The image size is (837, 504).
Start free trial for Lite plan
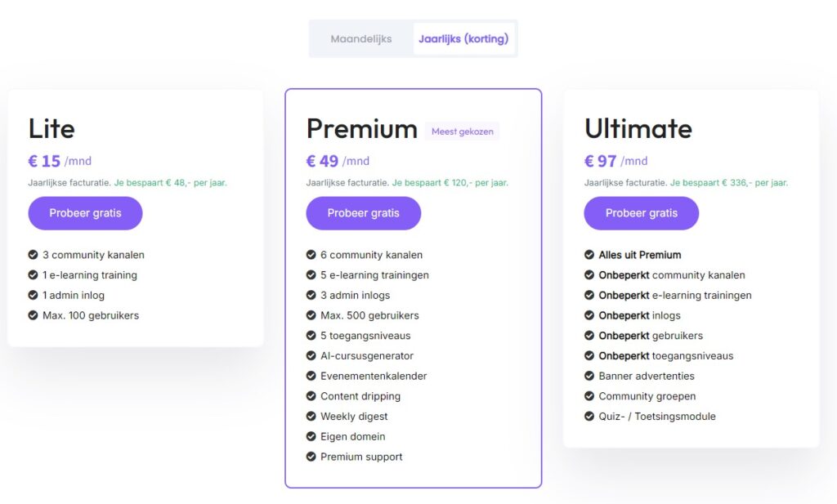tap(85, 213)
